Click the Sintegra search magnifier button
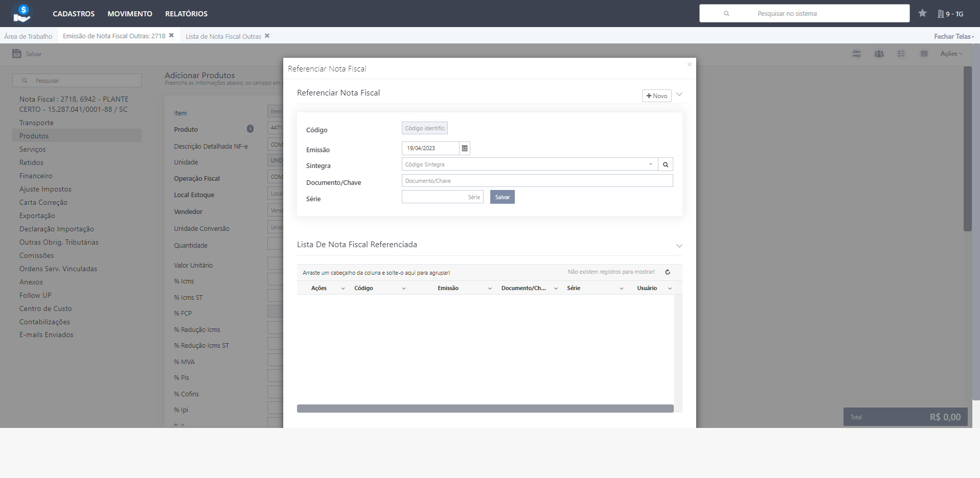This screenshot has width=980, height=478. (x=666, y=164)
